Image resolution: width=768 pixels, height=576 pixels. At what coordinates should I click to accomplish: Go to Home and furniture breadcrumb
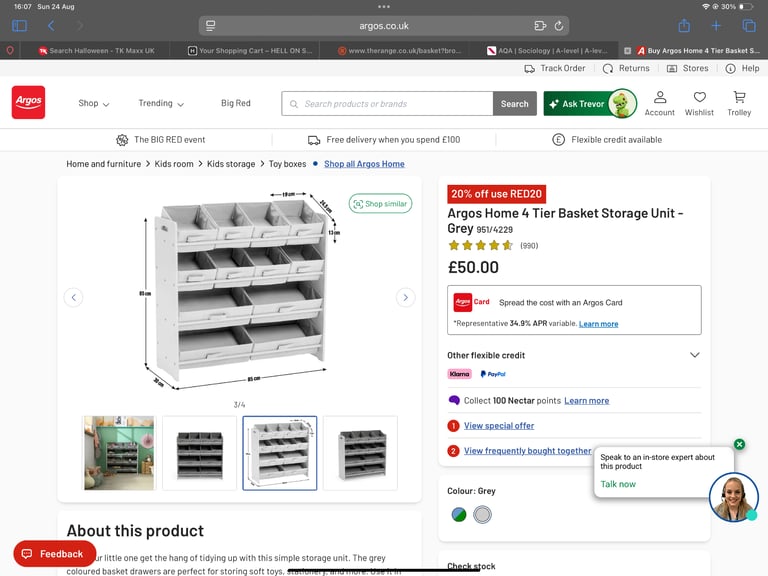pyautogui.click(x=103, y=164)
